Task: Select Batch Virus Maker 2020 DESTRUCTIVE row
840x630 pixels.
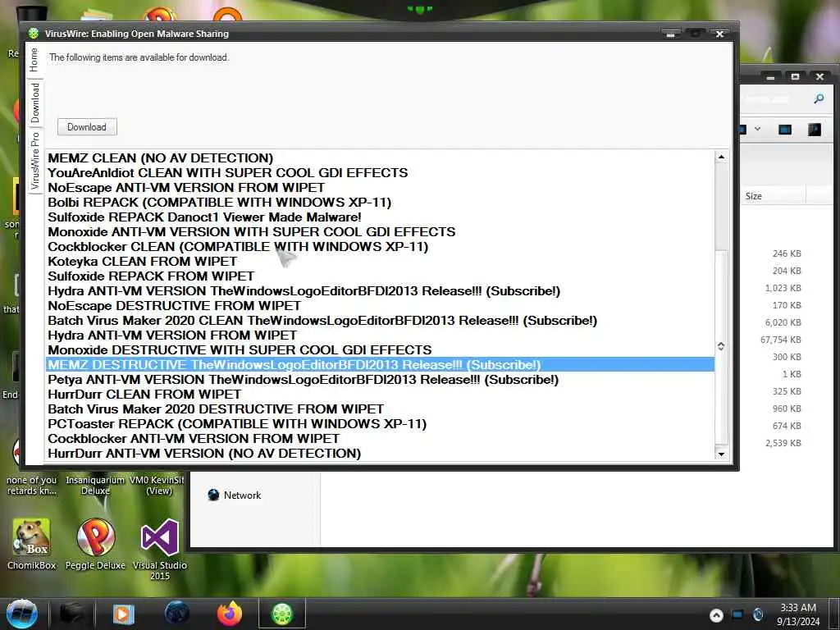Action: click(x=381, y=409)
